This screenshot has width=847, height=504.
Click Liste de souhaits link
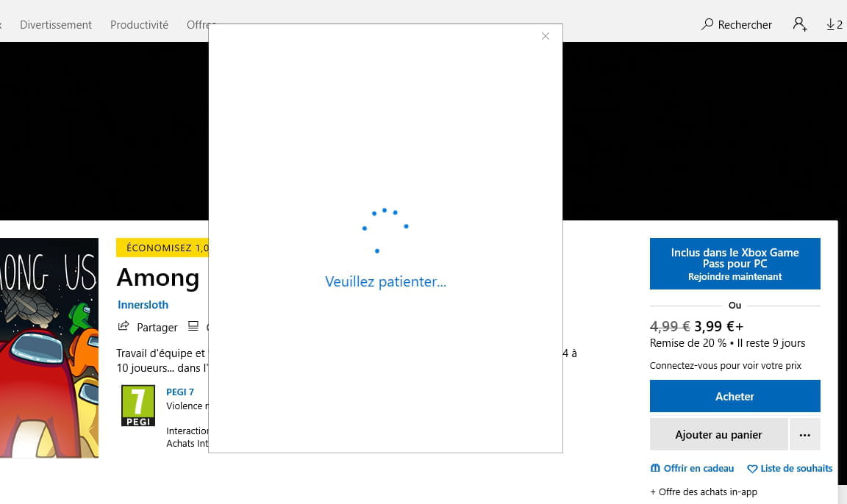click(790, 469)
